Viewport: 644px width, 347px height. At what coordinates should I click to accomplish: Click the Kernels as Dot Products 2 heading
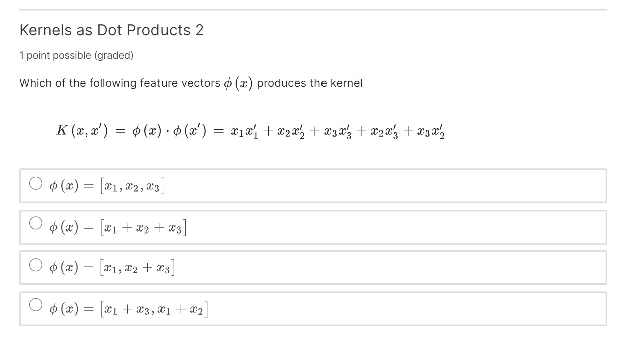pos(111,30)
